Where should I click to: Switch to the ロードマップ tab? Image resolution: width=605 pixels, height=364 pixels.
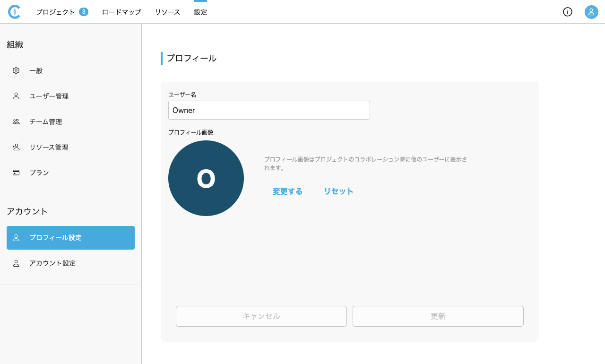[121, 12]
